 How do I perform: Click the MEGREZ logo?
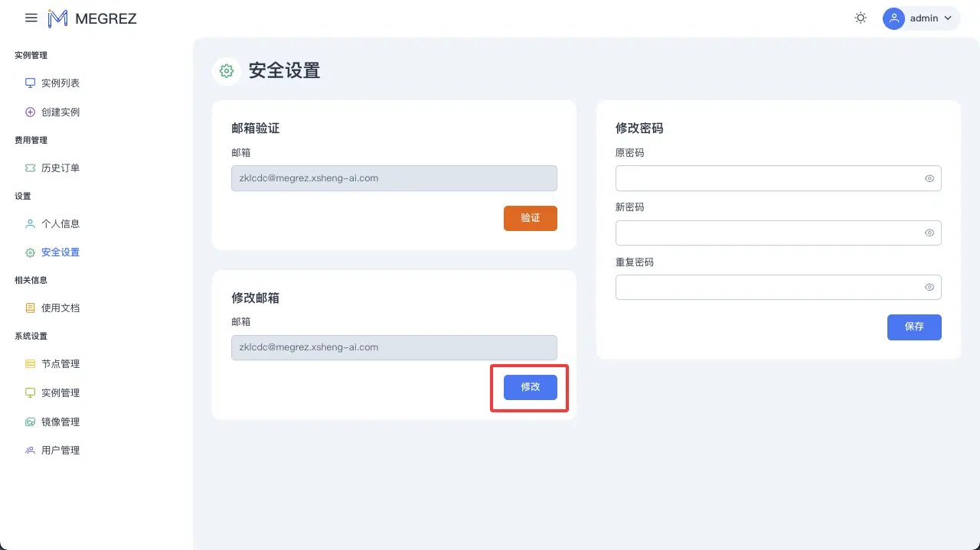click(x=92, y=18)
